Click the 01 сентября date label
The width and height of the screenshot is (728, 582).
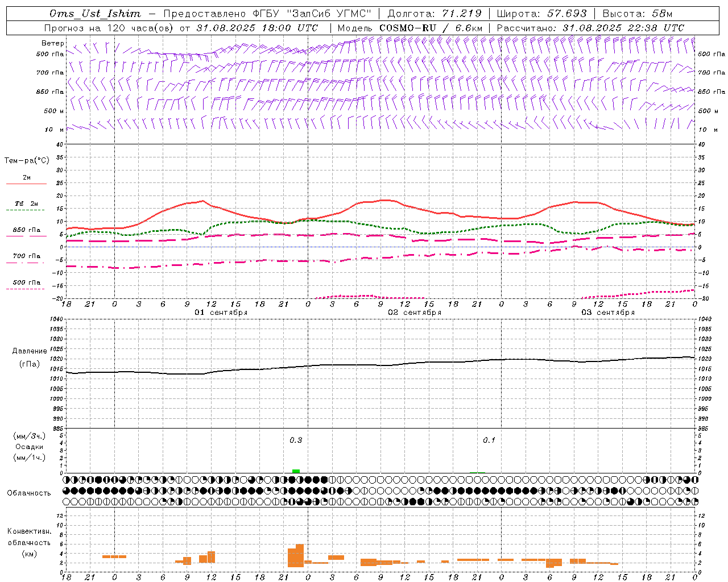point(221,313)
